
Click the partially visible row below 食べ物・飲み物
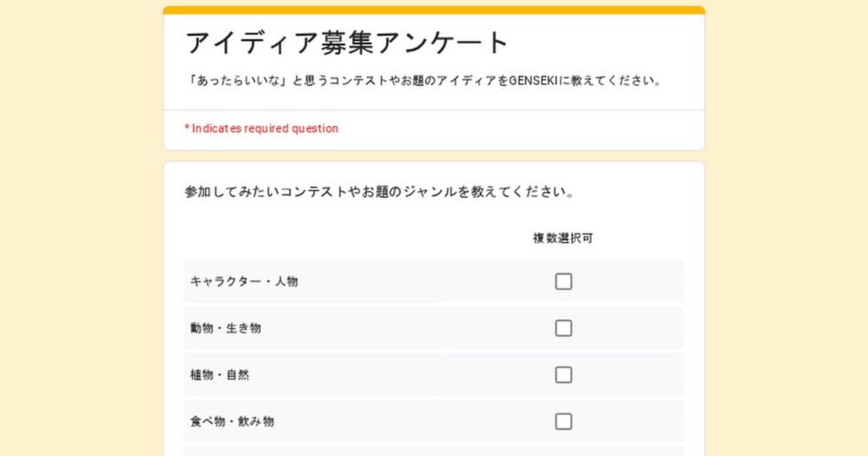[434, 451]
